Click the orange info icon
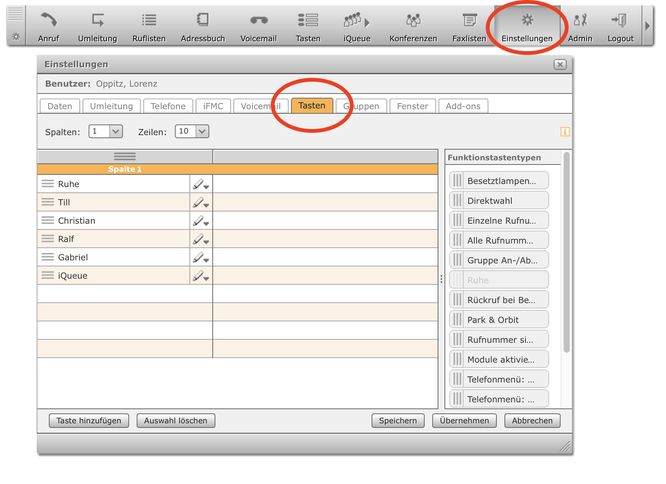Viewport: 666px width, 484px height. click(x=564, y=132)
